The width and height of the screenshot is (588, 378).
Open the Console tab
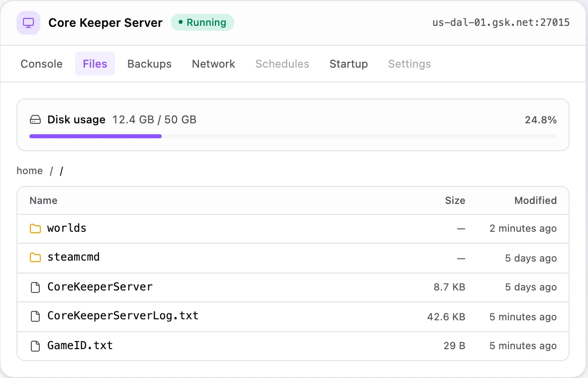pos(42,64)
